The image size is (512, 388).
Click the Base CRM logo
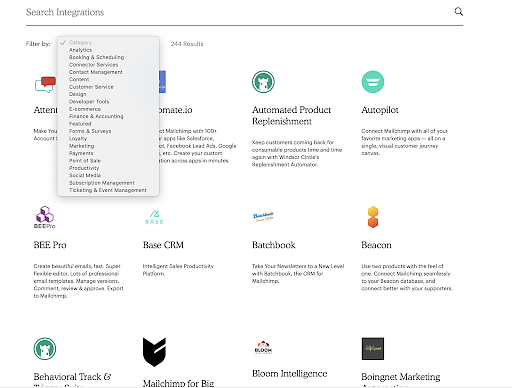coord(154,217)
